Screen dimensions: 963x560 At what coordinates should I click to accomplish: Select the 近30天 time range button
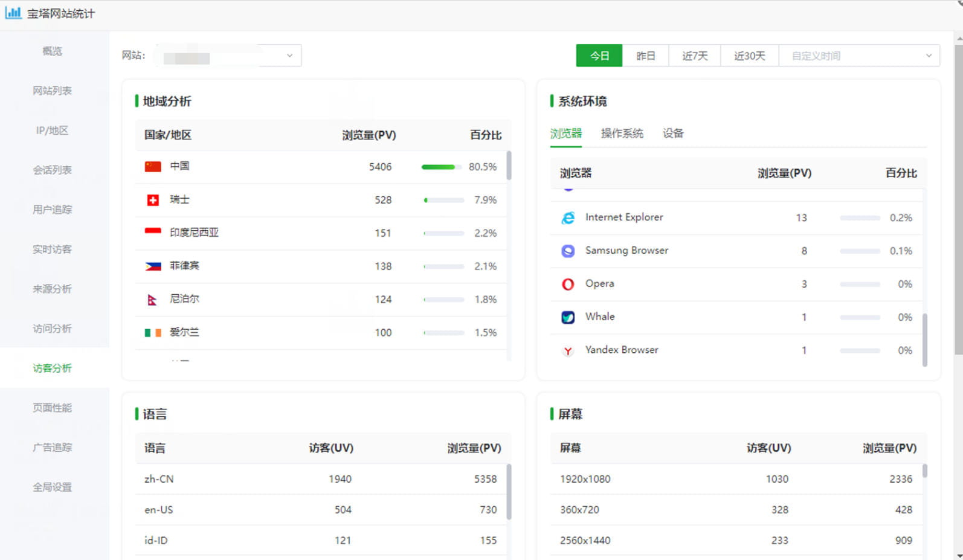point(750,56)
